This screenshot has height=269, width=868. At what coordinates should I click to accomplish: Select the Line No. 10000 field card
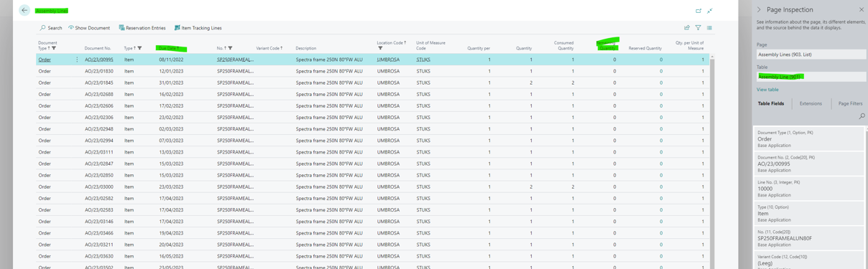click(808, 188)
